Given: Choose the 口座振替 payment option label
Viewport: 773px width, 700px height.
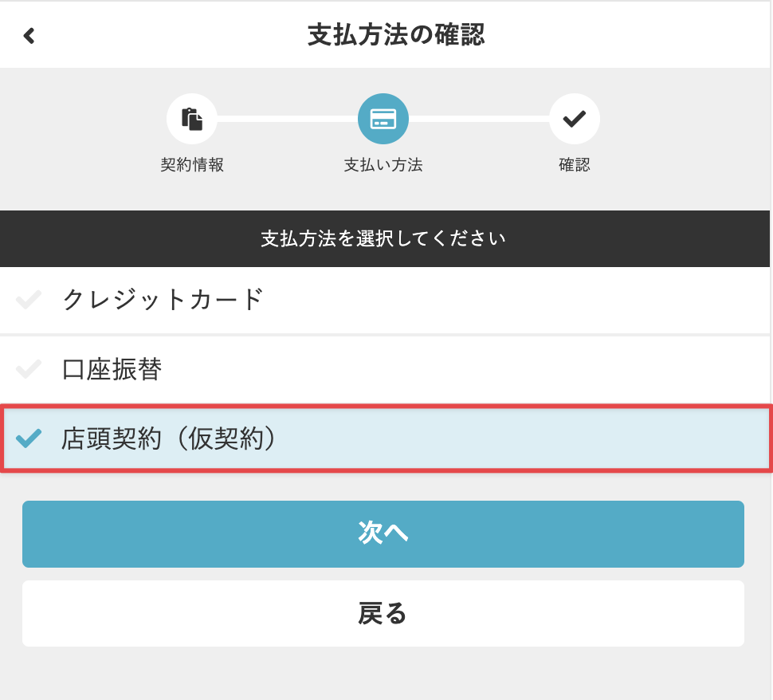Looking at the screenshot, I should tap(112, 369).
